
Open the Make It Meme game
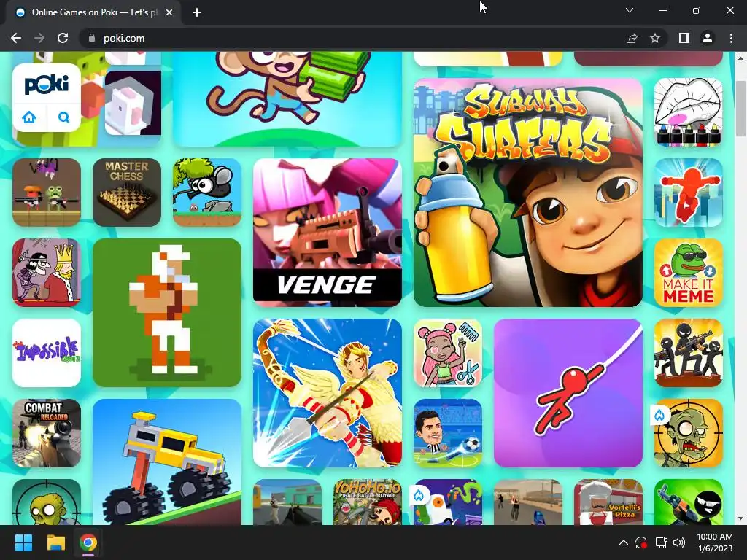click(x=689, y=273)
